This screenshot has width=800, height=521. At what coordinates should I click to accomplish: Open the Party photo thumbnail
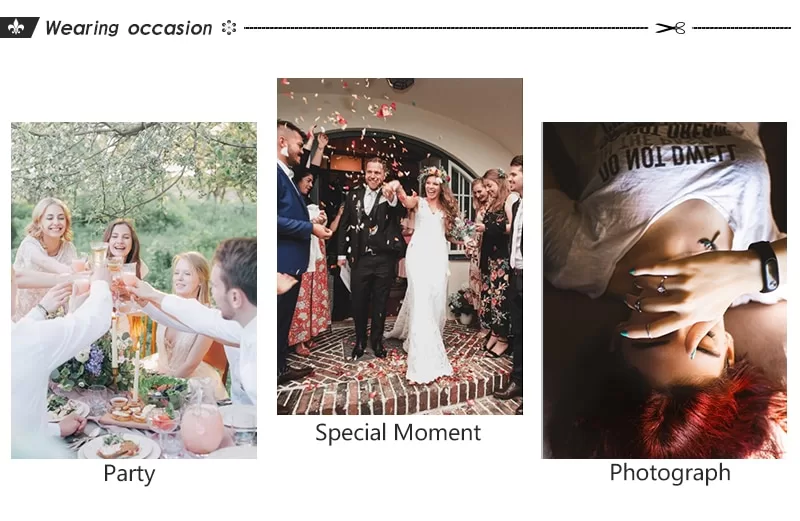(x=134, y=290)
